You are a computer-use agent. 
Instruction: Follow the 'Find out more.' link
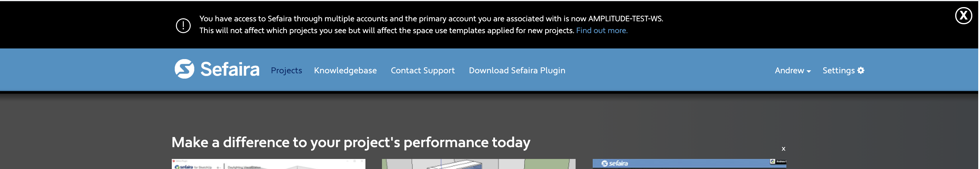602,30
